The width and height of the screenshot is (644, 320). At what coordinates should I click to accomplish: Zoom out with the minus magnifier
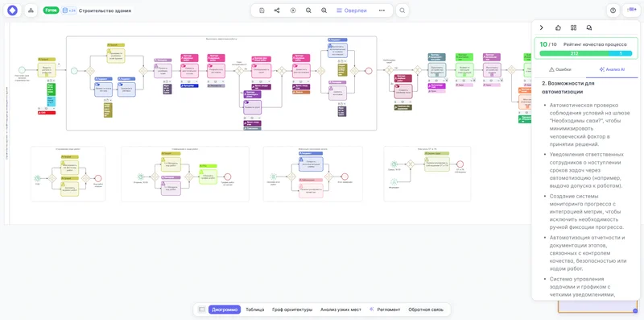pos(308,10)
